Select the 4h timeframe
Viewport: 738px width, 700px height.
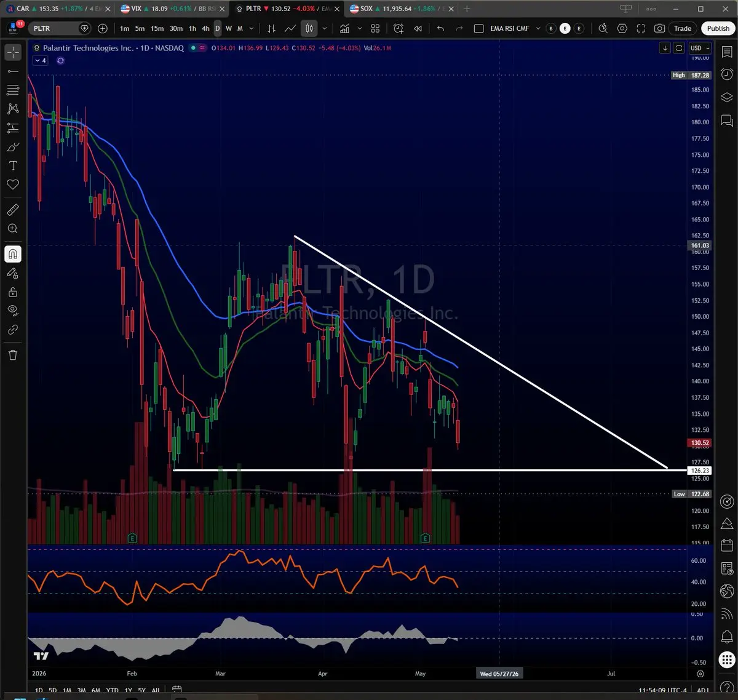(205, 28)
